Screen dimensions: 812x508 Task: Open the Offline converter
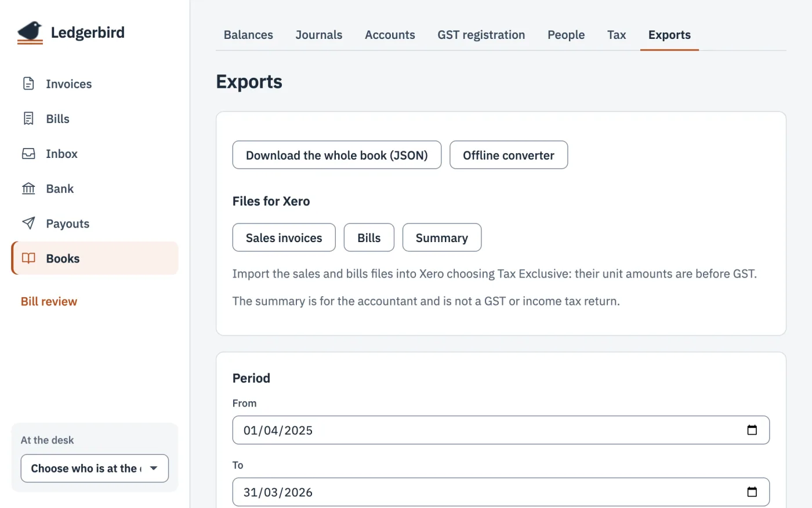pos(509,155)
